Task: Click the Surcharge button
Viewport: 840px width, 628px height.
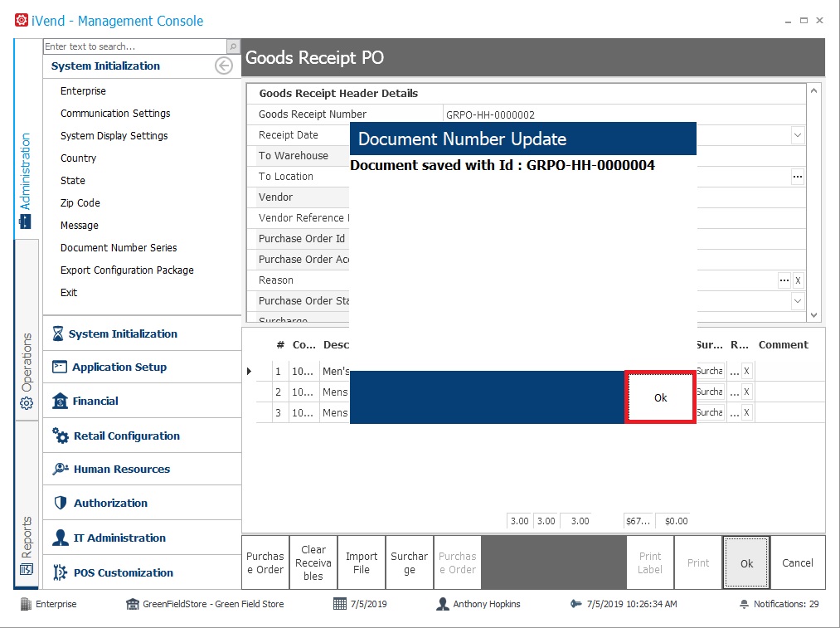Action: pos(410,562)
